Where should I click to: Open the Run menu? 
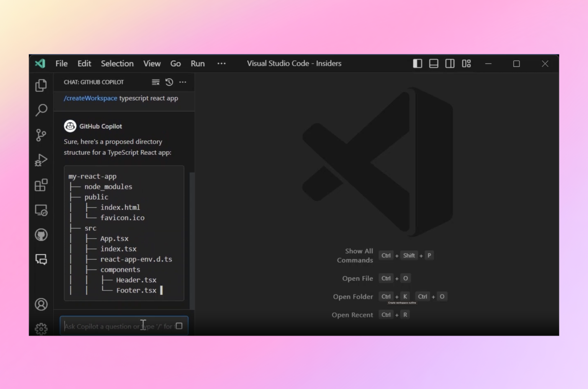click(198, 64)
